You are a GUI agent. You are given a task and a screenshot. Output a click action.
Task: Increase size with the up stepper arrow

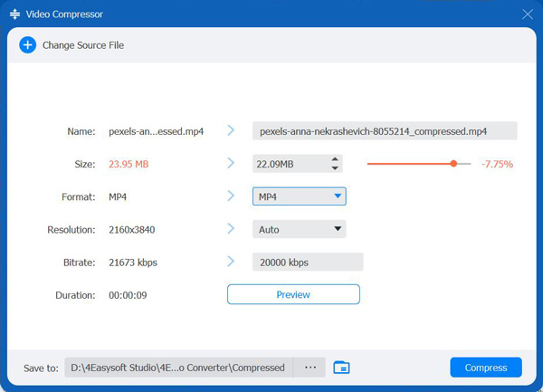click(x=335, y=159)
